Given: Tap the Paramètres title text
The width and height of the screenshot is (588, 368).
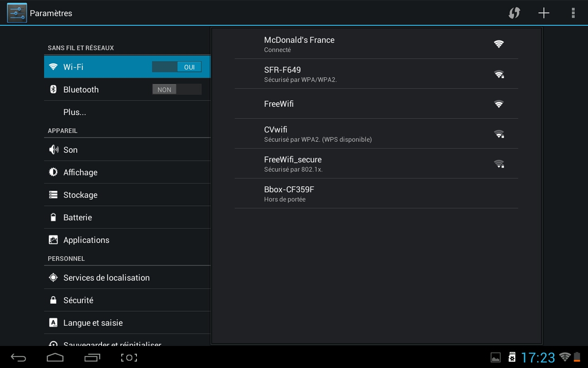Looking at the screenshot, I should click(x=51, y=13).
